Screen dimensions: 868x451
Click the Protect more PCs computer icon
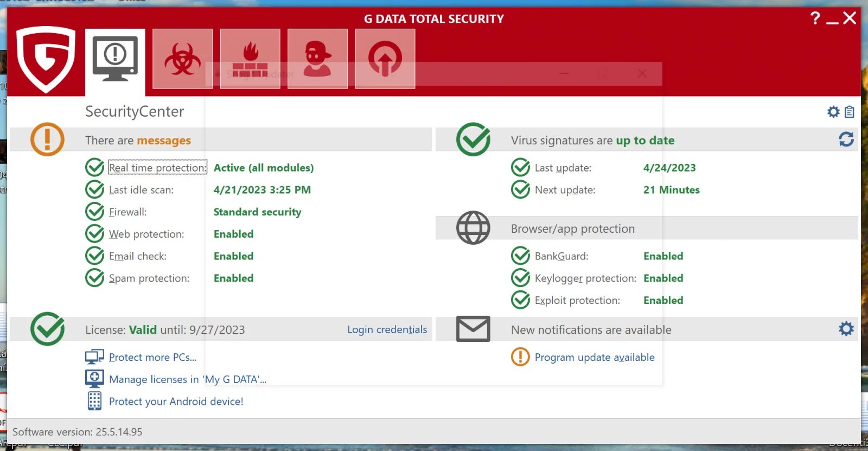point(94,357)
